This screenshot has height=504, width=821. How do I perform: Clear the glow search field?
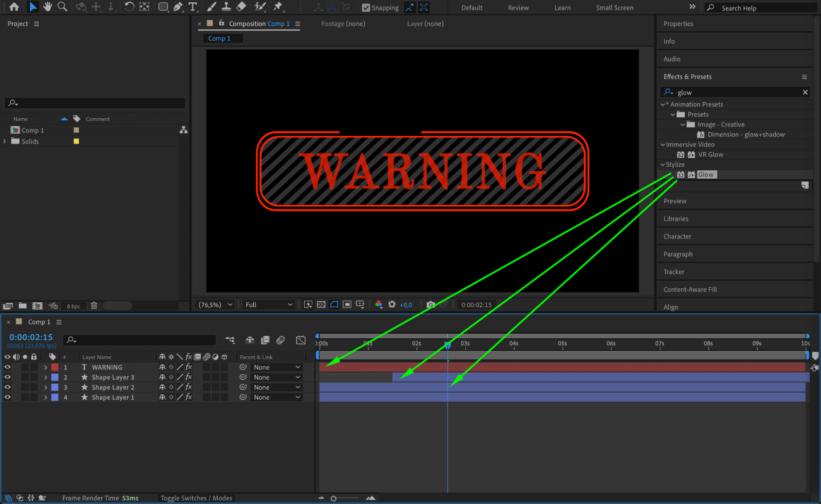coord(805,92)
